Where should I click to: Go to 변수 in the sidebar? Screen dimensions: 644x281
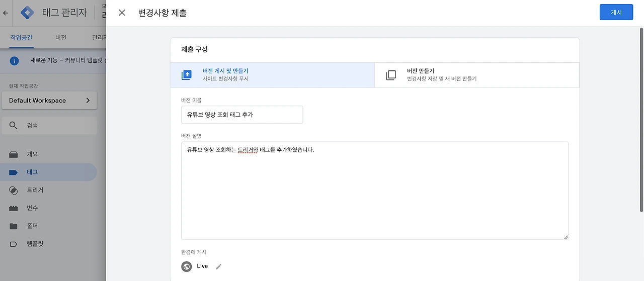tap(32, 208)
